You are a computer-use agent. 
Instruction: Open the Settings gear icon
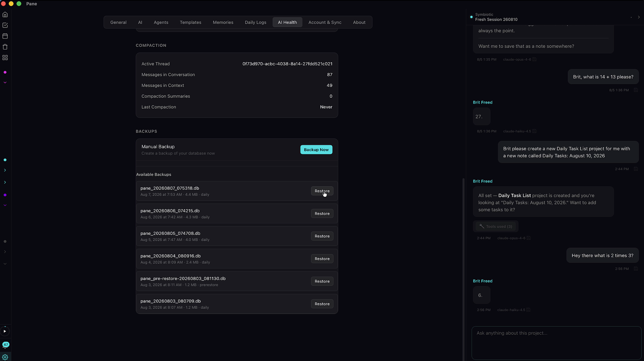click(x=5, y=357)
